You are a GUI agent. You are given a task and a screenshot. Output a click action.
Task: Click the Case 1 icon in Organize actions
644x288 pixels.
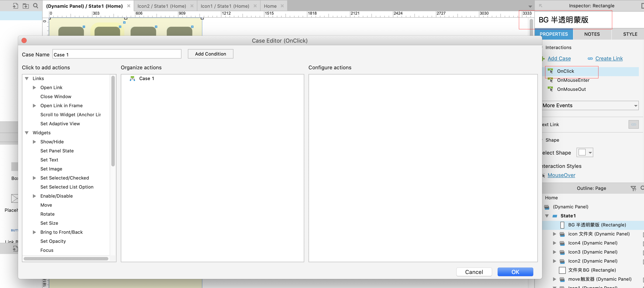(132, 79)
